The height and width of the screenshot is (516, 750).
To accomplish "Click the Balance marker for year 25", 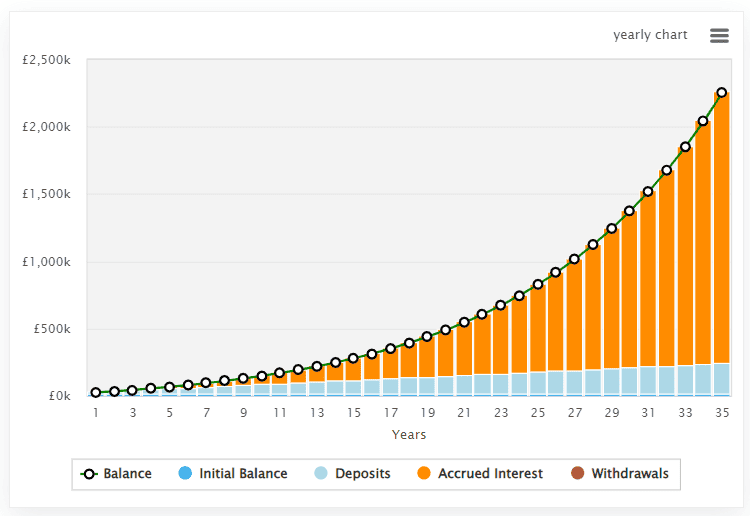I will point(538,284).
